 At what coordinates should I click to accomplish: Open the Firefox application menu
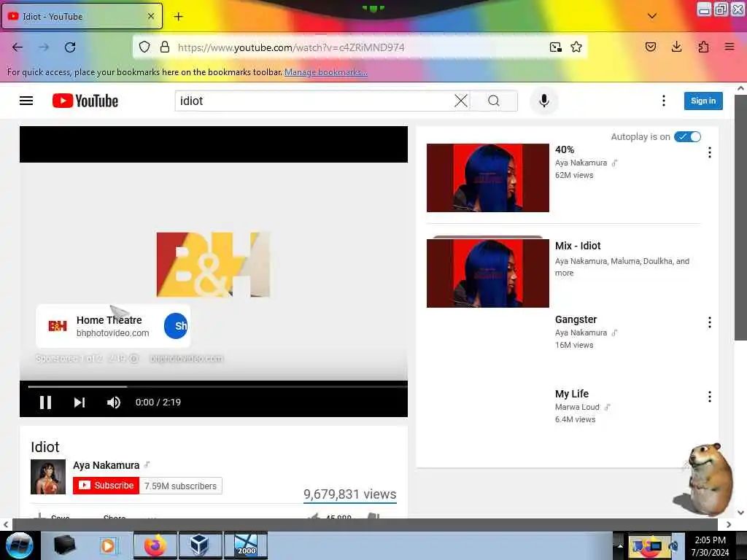coord(729,47)
